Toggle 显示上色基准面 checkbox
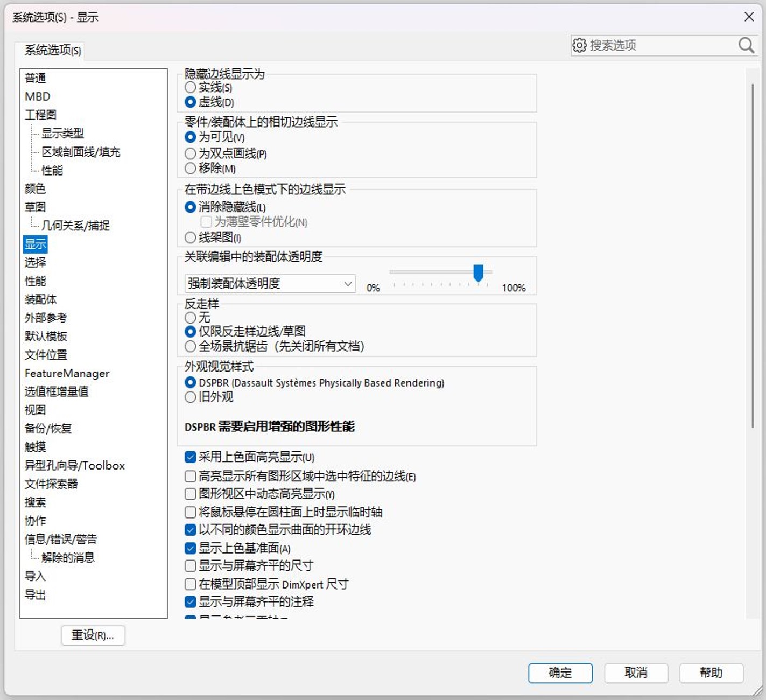This screenshot has width=766, height=700. 190,548
